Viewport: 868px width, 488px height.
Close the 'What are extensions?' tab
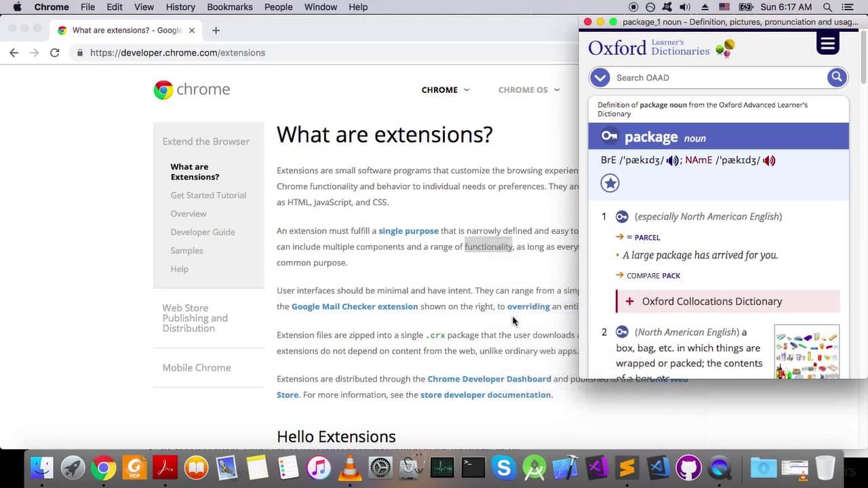click(x=192, y=30)
